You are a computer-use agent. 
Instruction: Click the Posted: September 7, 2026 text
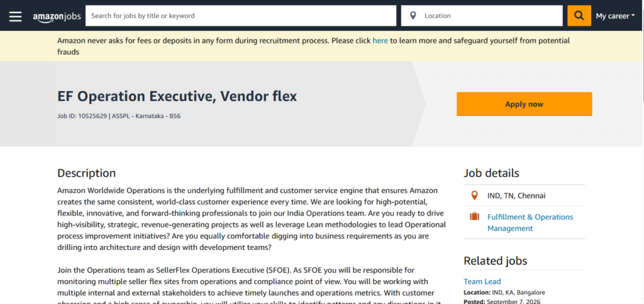(x=502, y=301)
